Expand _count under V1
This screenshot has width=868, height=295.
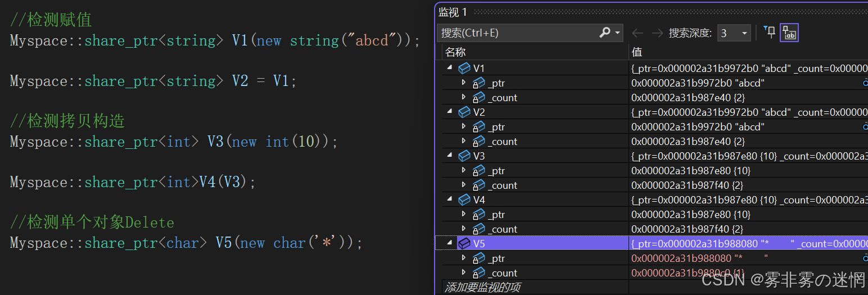464,97
